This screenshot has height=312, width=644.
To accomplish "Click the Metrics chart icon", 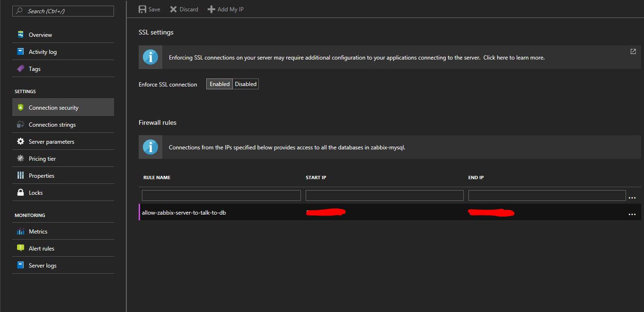I will tap(20, 231).
